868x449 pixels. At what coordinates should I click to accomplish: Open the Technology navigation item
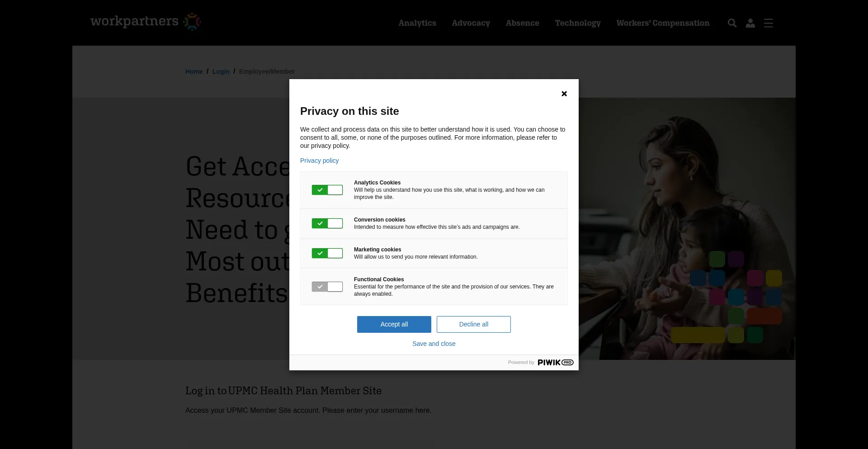pos(577,23)
